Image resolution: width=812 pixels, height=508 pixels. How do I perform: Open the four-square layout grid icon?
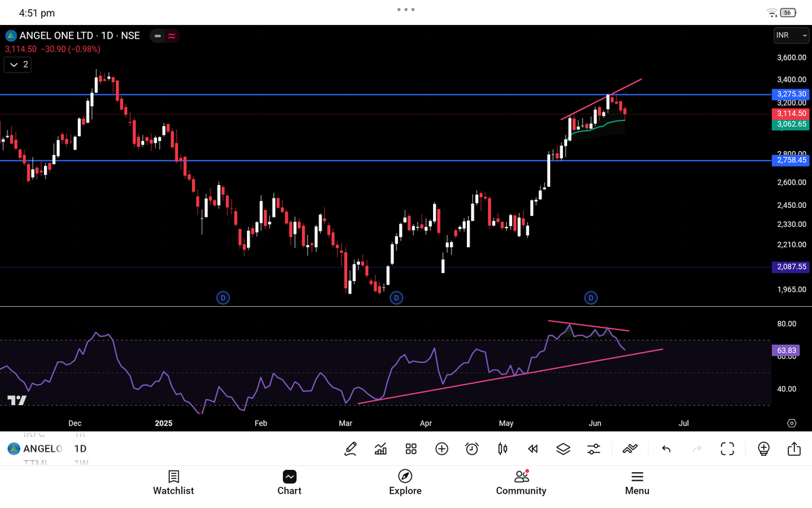click(x=411, y=448)
